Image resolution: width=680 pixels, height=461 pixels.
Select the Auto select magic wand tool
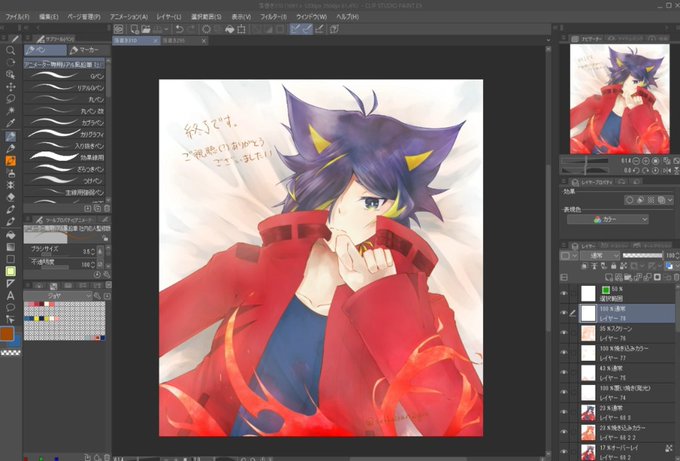(10, 111)
